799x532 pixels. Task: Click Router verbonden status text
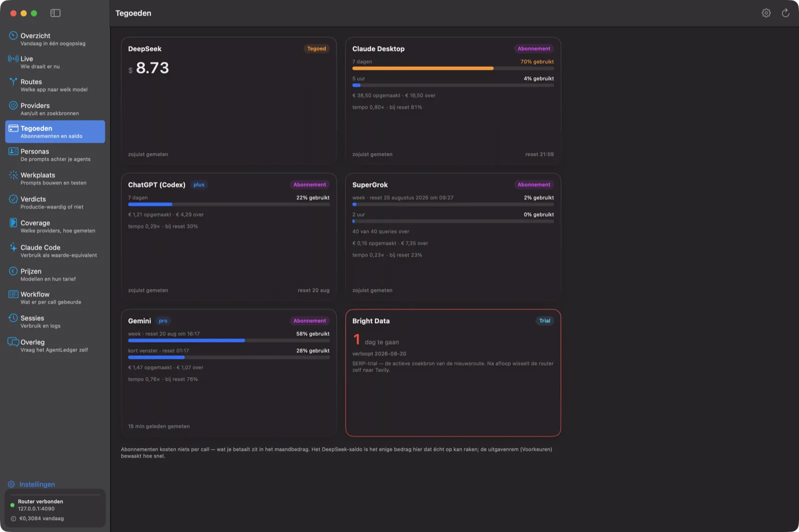[x=40, y=502]
